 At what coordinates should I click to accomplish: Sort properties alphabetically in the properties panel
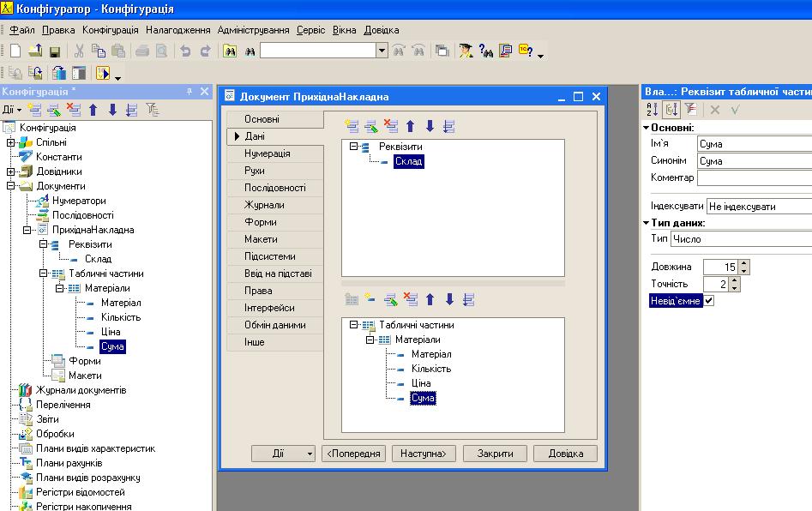click(652, 109)
